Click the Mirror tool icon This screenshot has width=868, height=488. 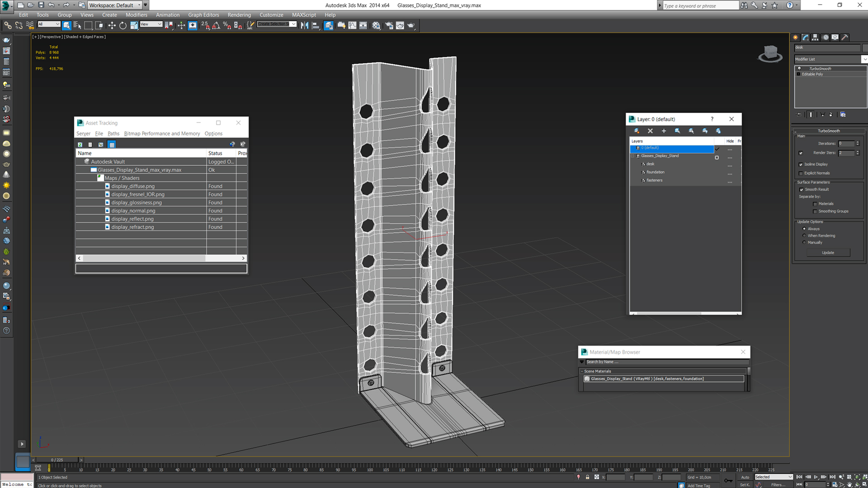pyautogui.click(x=305, y=26)
